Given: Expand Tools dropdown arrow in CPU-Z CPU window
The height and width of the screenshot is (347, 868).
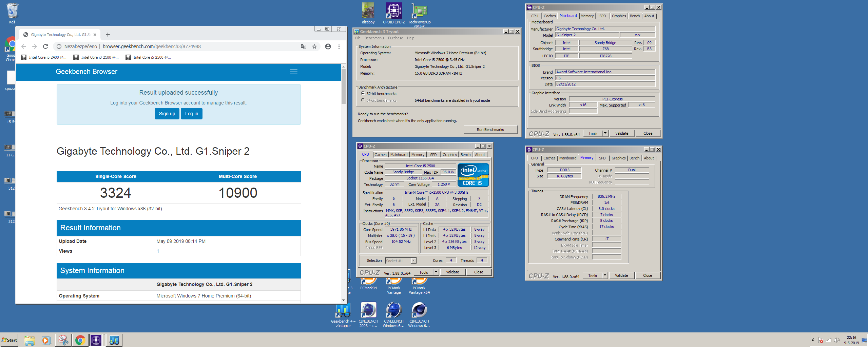Looking at the screenshot, I should (x=436, y=272).
